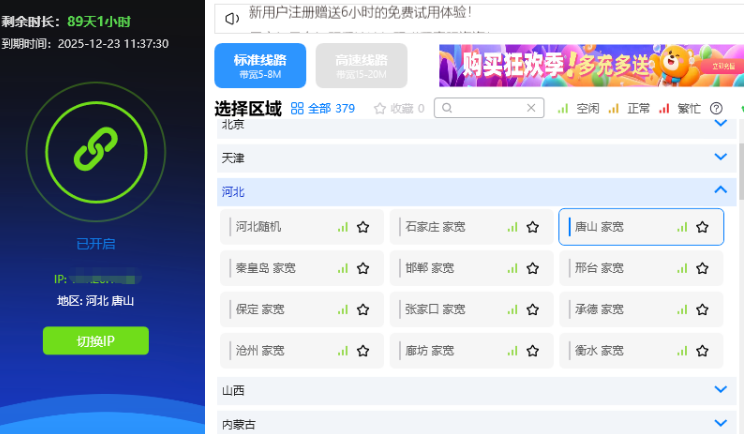This screenshot has height=434, width=744.
Task: Expand the 山西 region list
Action: point(720,390)
